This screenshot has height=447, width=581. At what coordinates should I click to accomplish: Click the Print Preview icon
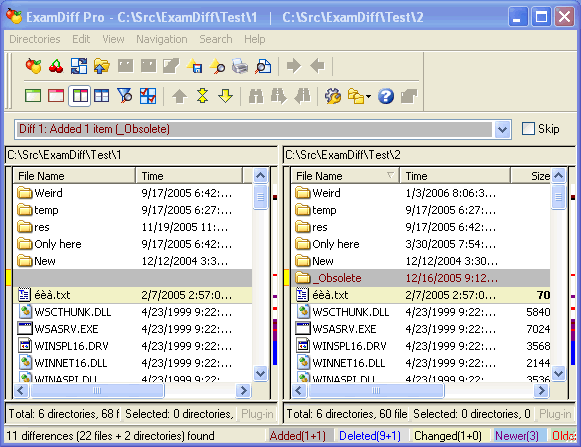(x=263, y=66)
